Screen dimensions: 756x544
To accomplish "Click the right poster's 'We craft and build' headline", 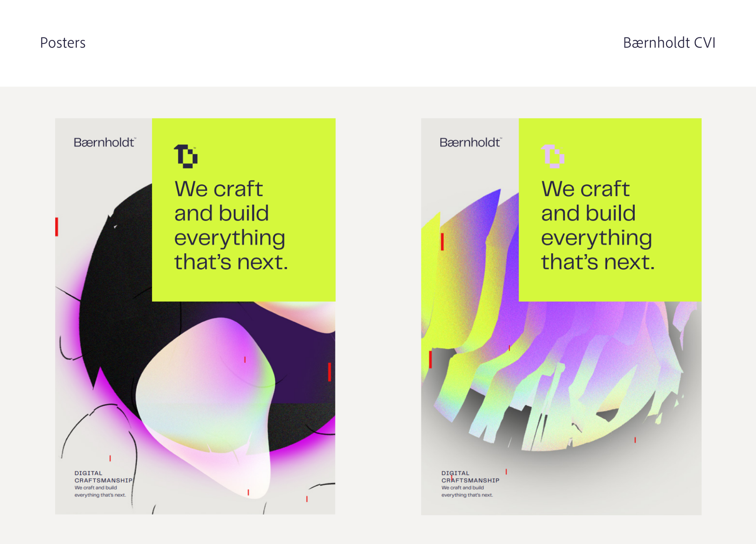I will click(598, 225).
